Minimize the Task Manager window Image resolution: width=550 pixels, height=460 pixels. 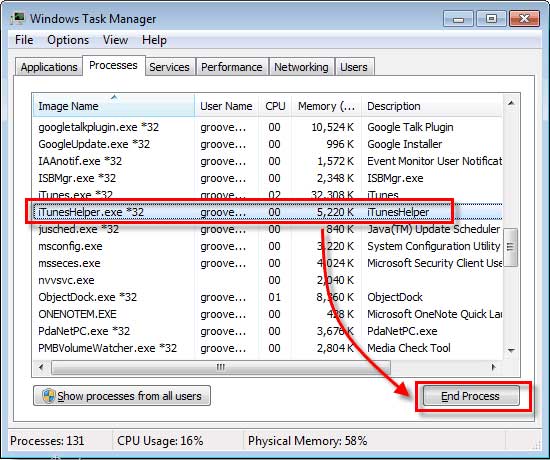(x=458, y=19)
